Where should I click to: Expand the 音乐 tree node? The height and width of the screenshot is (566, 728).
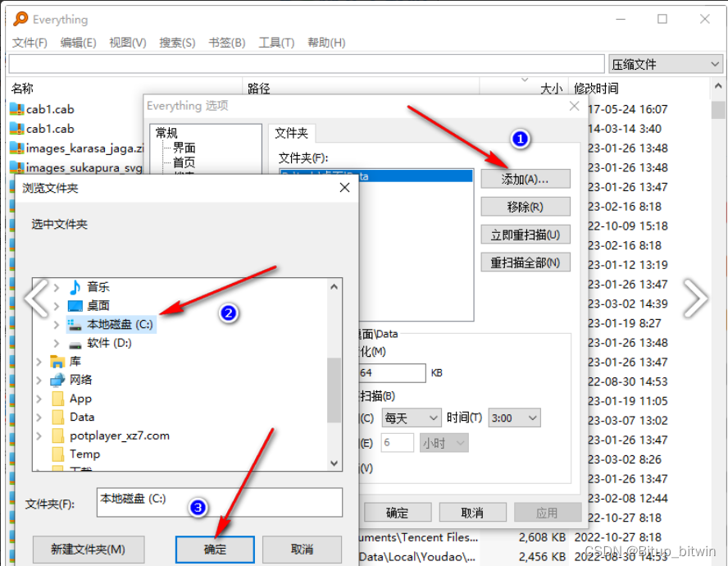click(57, 288)
